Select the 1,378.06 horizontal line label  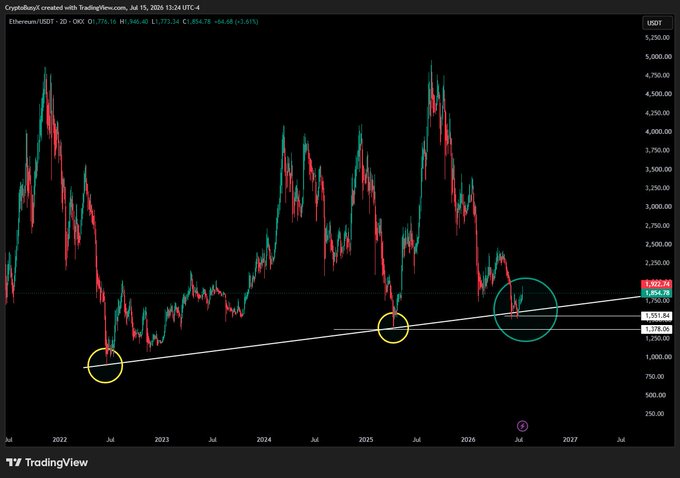tap(657, 330)
